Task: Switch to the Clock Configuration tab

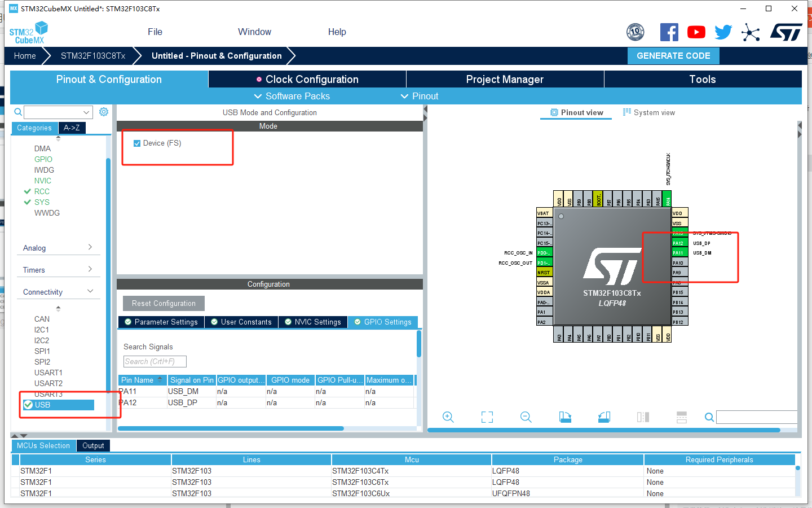Action: pyautogui.click(x=307, y=79)
